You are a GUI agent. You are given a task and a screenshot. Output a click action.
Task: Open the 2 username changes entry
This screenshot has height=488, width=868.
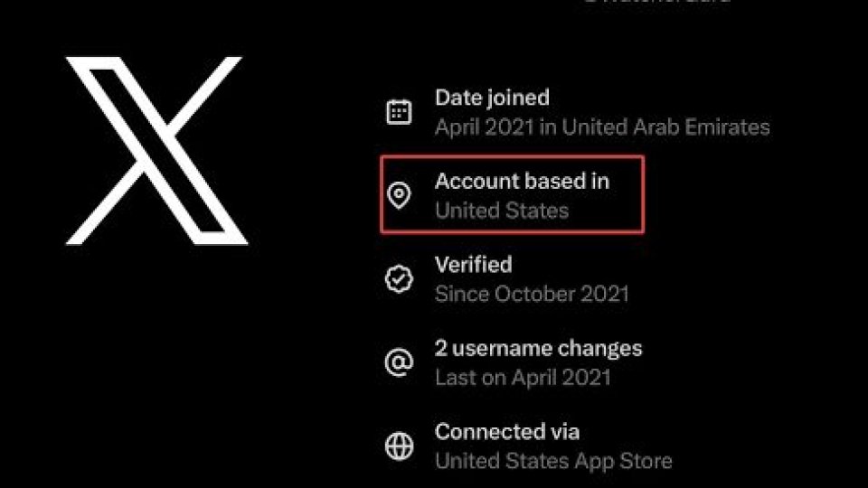[x=538, y=349]
